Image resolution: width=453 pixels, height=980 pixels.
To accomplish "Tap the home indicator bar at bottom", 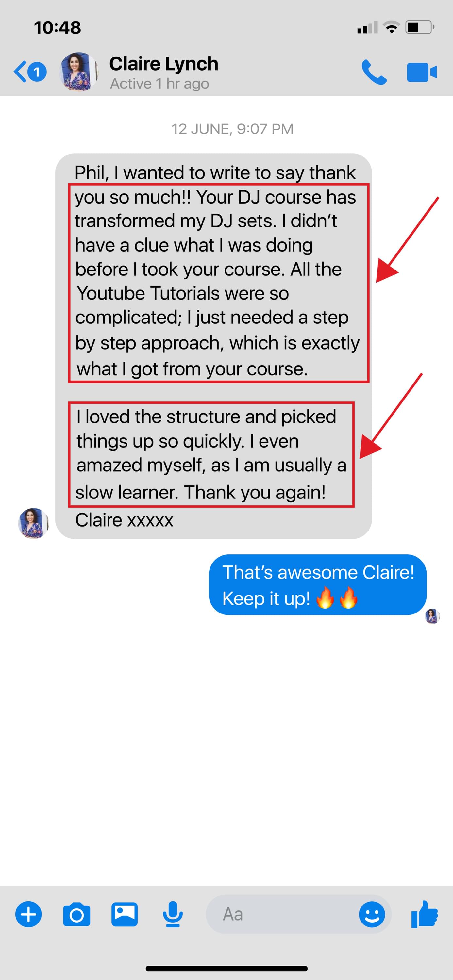I will 226,968.
